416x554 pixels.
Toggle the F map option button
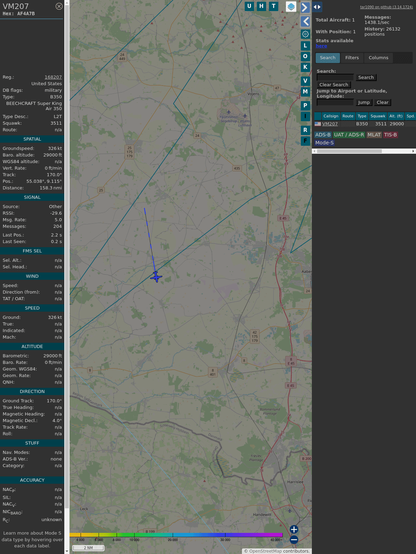point(305,141)
